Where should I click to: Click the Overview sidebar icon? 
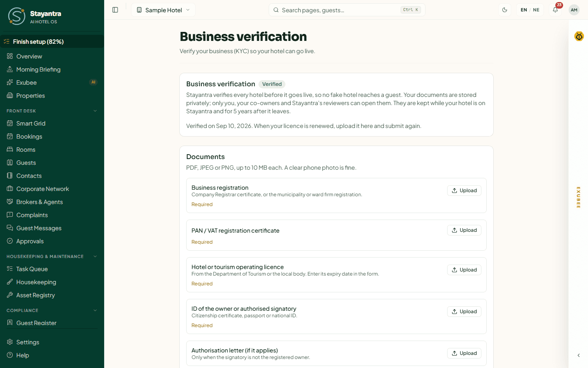point(10,56)
